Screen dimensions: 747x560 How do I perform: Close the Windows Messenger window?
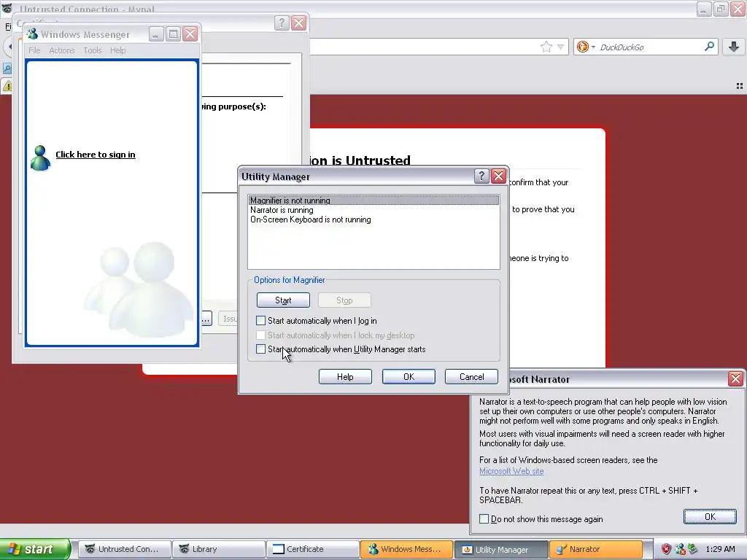point(190,34)
